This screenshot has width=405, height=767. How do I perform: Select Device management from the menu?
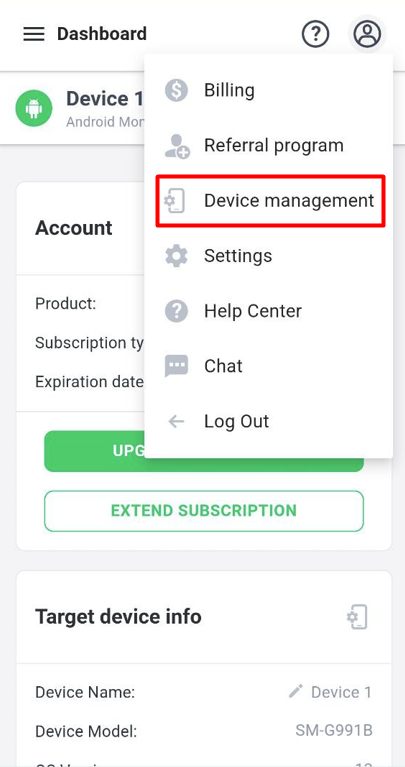click(x=270, y=201)
